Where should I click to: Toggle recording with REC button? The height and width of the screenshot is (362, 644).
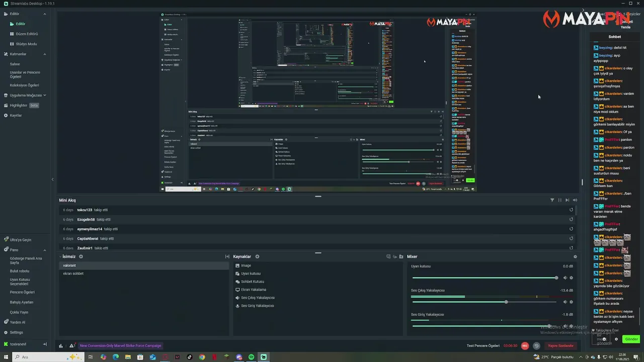(525, 345)
